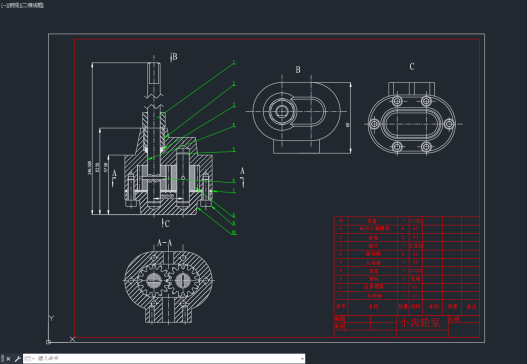Select the 小齿轮泵 title block text
The width and height of the screenshot is (527, 364).
coord(420,323)
